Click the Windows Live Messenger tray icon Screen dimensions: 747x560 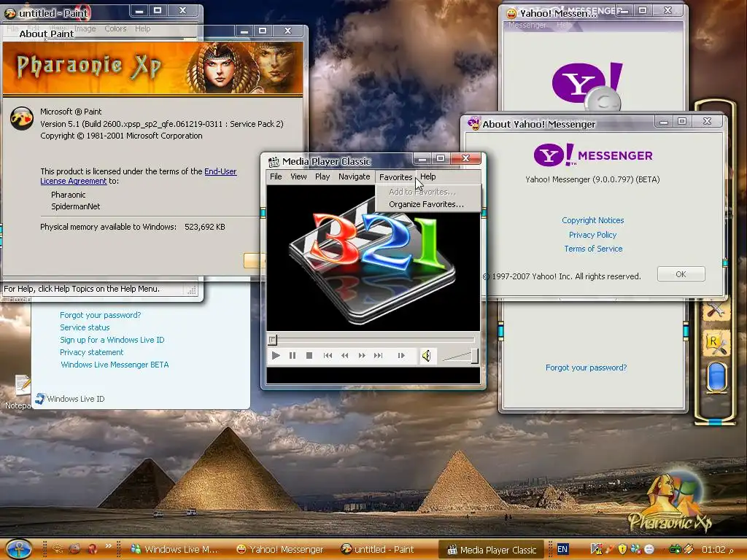tap(636, 549)
